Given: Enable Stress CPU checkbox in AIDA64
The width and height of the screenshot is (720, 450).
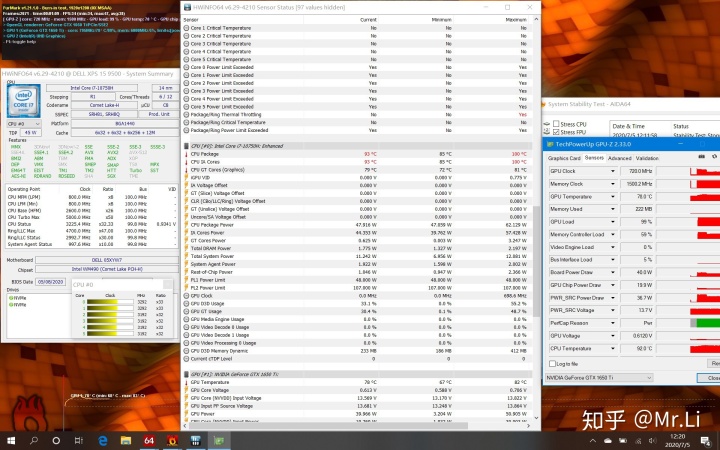Looking at the screenshot, I should pos(556,124).
